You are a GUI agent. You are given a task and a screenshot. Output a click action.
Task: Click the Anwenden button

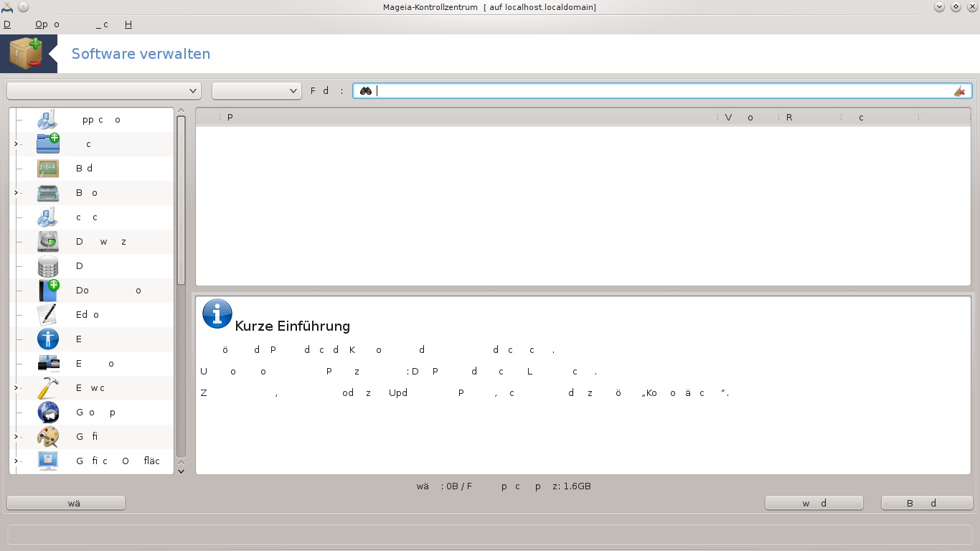[814, 503]
